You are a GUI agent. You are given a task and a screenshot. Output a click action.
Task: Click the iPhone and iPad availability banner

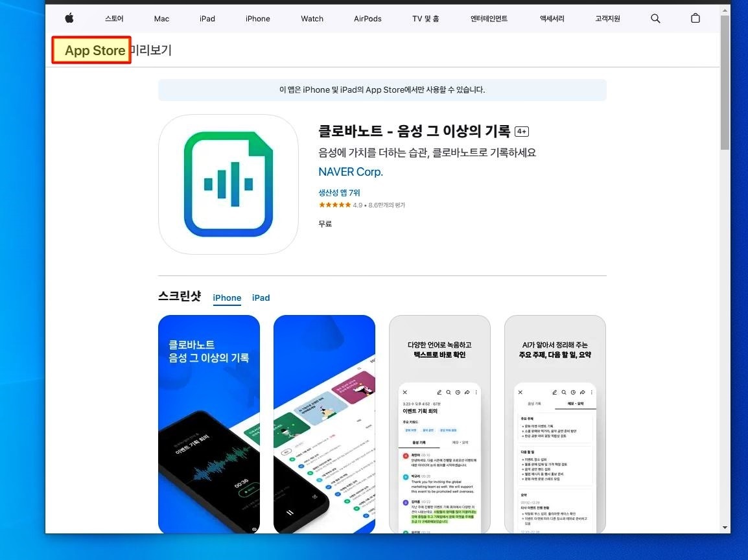pyautogui.click(x=382, y=89)
